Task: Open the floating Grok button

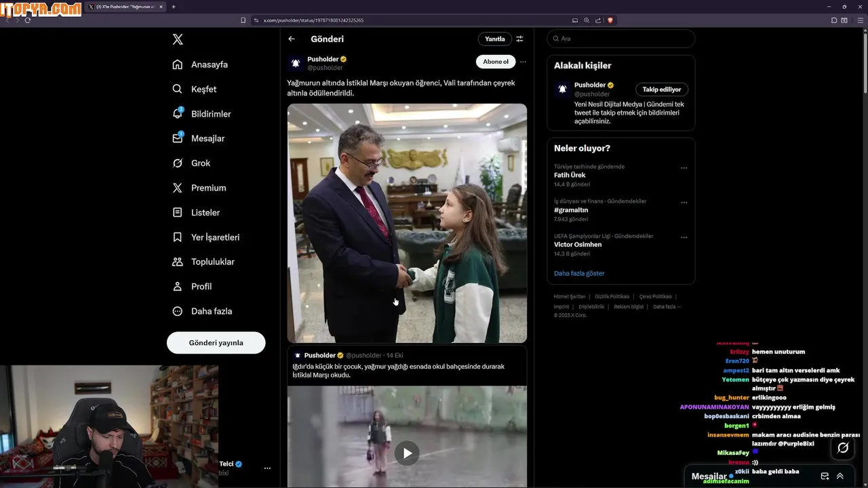Action: pos(843,448)
